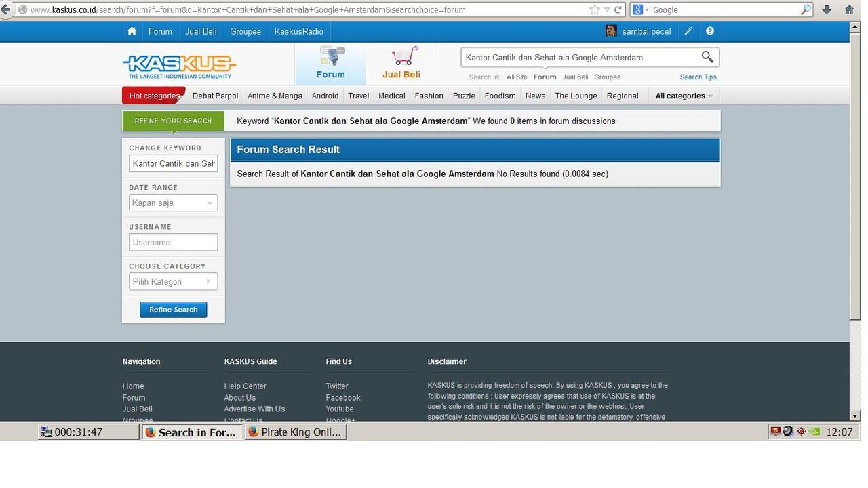Viewport: 868px width, 488px height.
Task: Expand the Kapan saja date range dropdown
Action: click(x=173, y=203)
